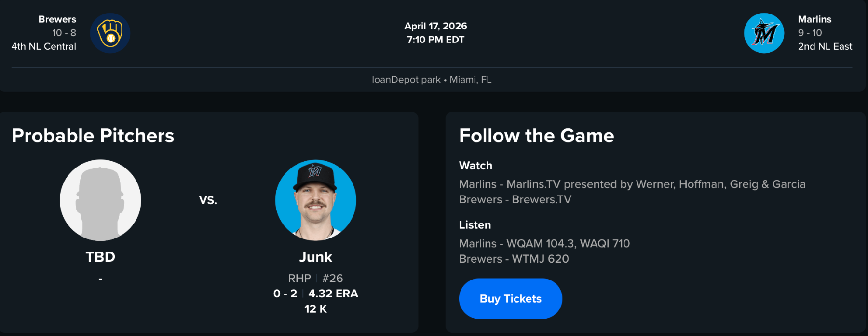Click the Marlins WQAM 104.3 radio listing
868x336 pixels.
(544, 244)
